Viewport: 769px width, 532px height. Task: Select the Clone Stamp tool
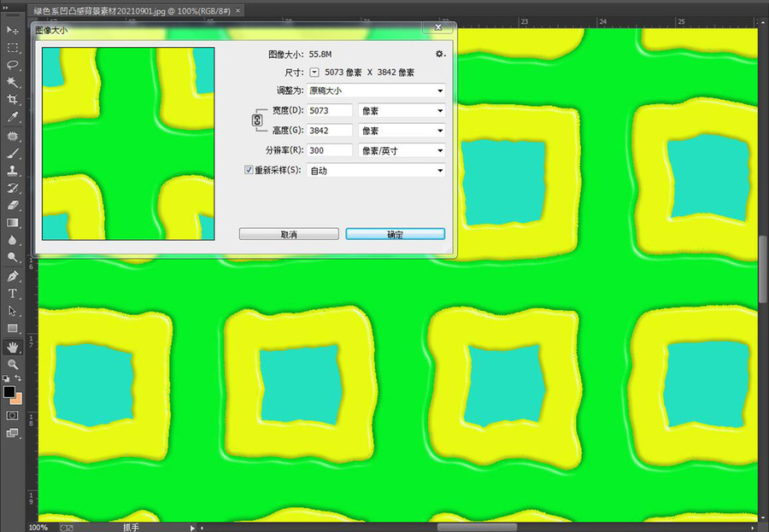(12, 171)
